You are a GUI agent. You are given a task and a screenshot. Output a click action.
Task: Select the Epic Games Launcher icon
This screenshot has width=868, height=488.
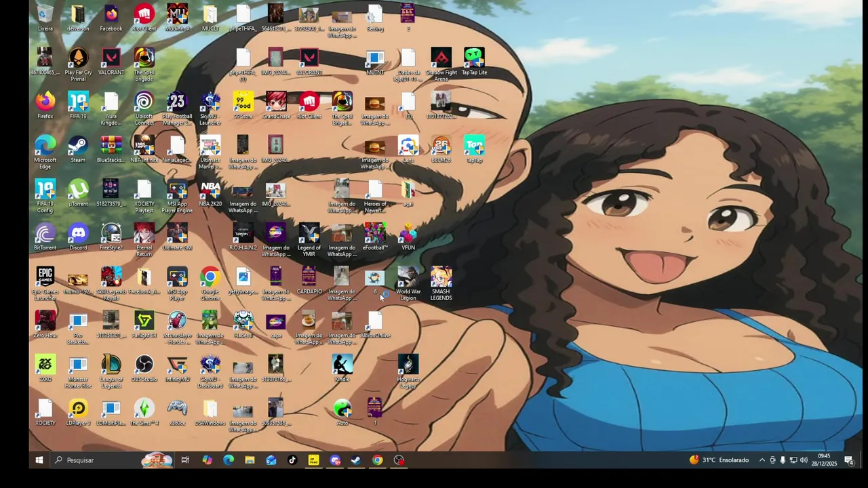45,285
